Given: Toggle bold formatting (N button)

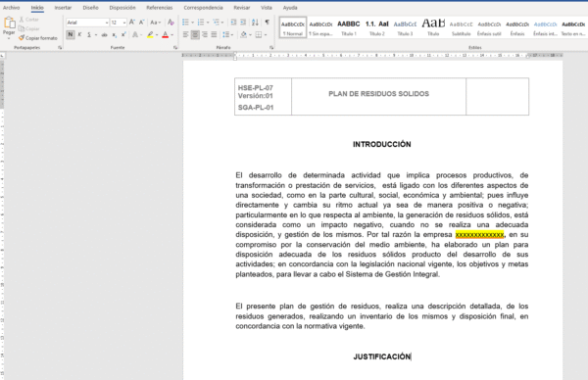Looking at the screenshot, I should click(x=71, y=35).
